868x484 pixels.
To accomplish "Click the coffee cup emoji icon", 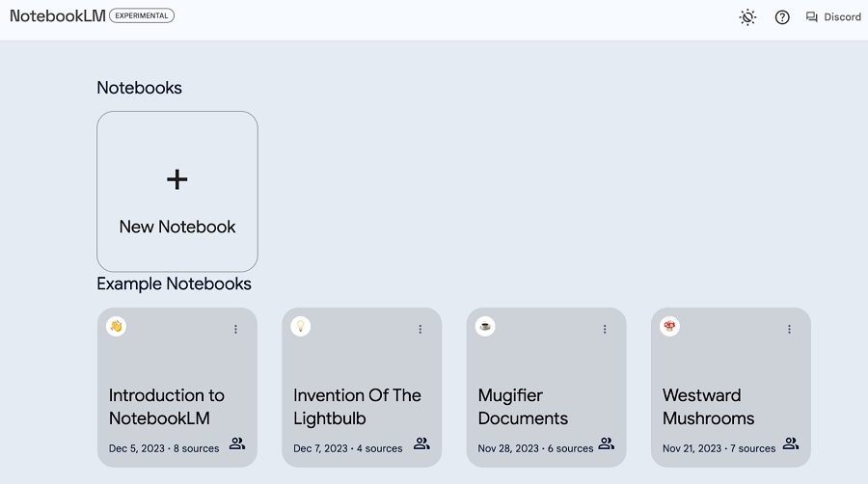I will tap(485, 326).
